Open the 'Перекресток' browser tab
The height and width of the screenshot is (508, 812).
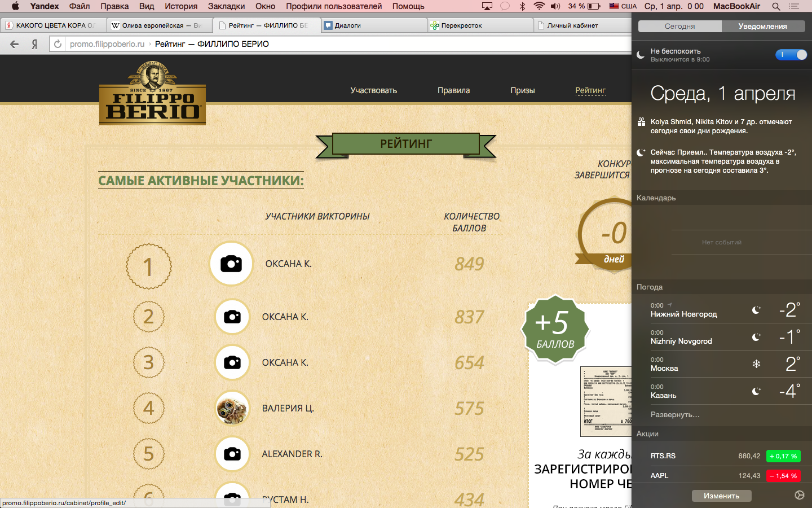tap(479, 25)
